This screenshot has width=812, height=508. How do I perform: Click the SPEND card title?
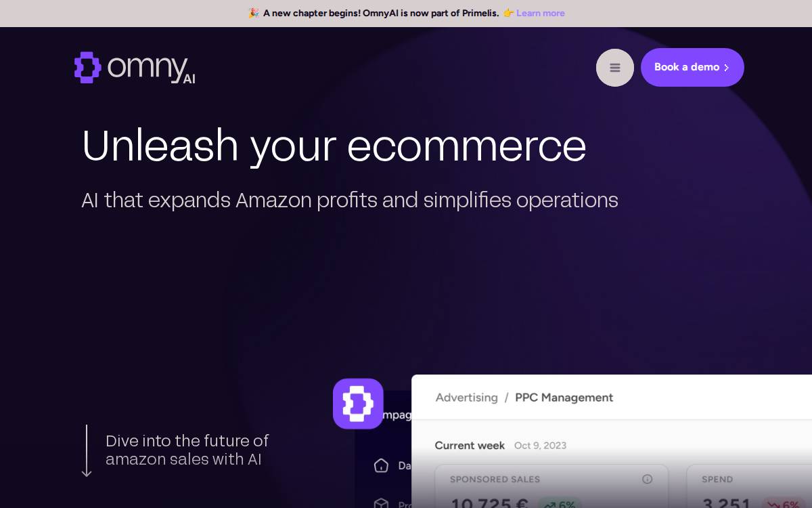point(717,479)
